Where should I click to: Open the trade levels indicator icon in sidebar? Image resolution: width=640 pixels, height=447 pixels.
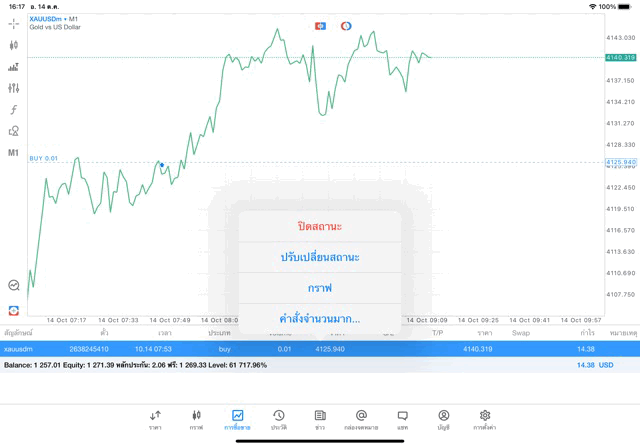pyautogui.click(x=14, y=67)
